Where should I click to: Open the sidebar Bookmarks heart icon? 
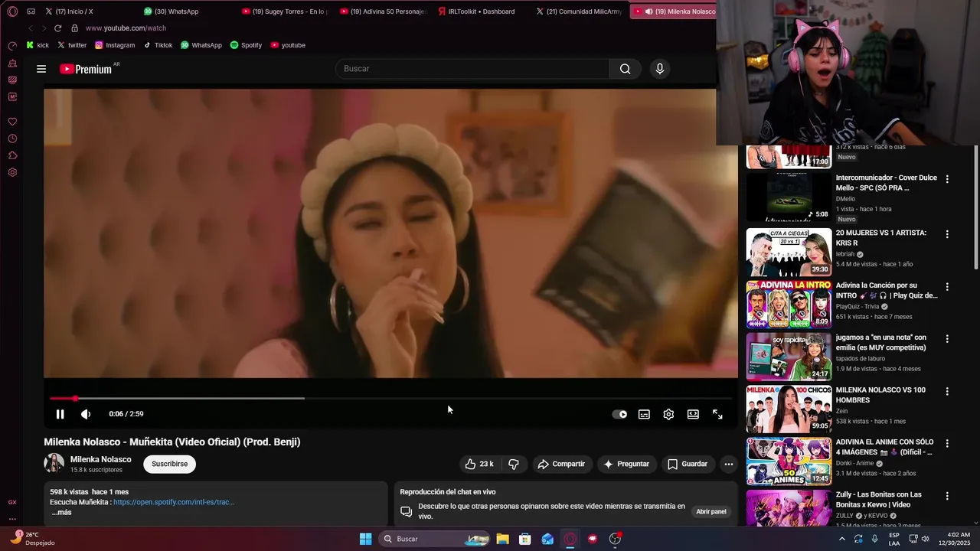pyautogui.click(x=12, y=122)
